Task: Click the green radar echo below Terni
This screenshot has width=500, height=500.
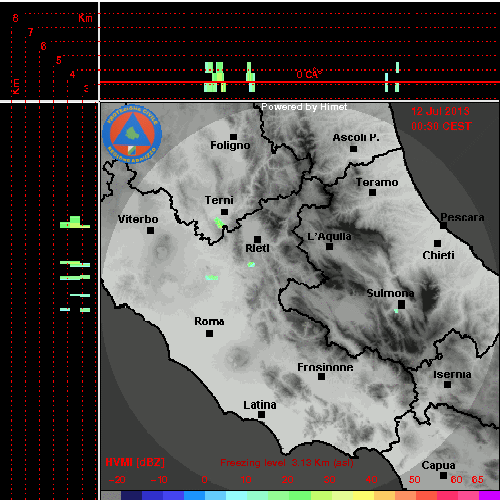Action: point(219,223)
